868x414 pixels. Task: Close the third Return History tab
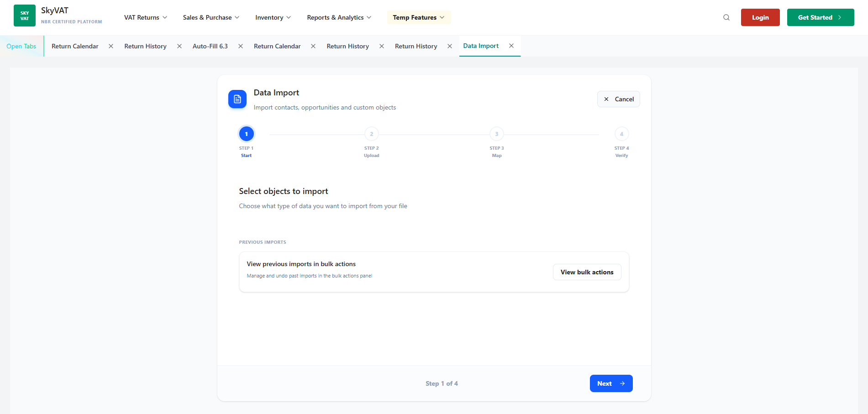click(450, 46)
